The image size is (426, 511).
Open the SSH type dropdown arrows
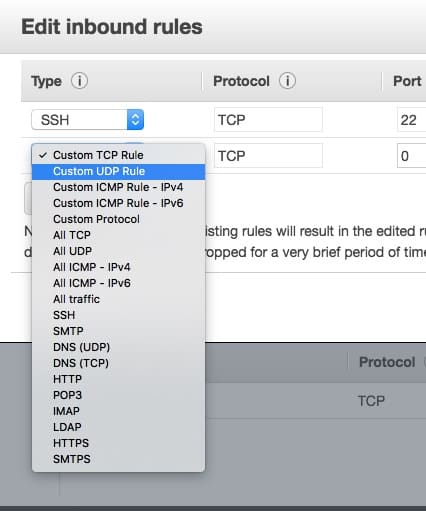[135, 119]
